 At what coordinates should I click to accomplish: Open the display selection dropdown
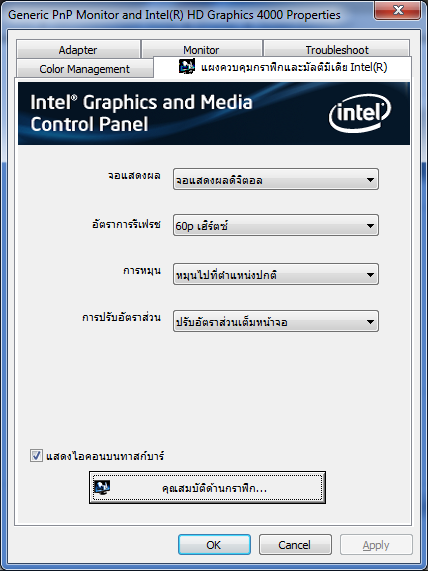click(276, 179)
